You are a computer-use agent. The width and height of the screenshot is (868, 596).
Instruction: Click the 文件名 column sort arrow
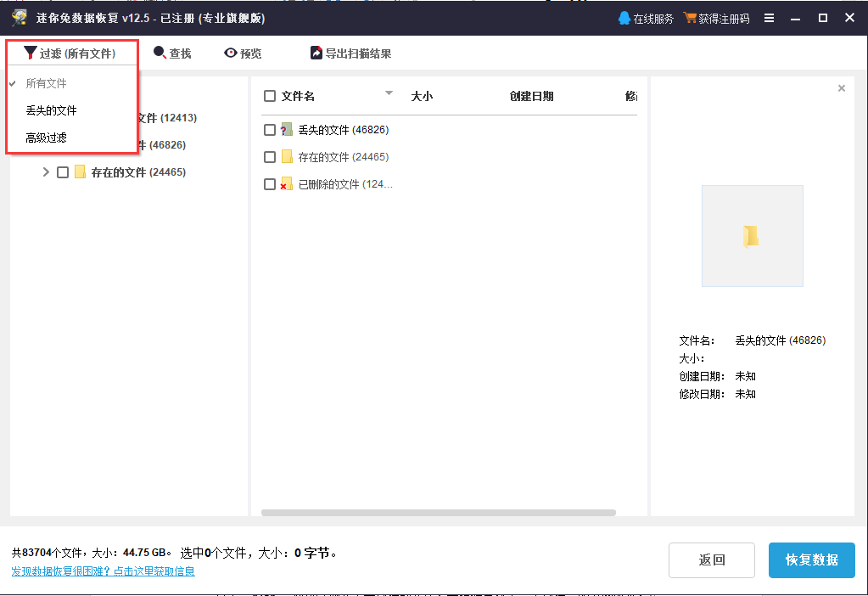coord(389,93)
